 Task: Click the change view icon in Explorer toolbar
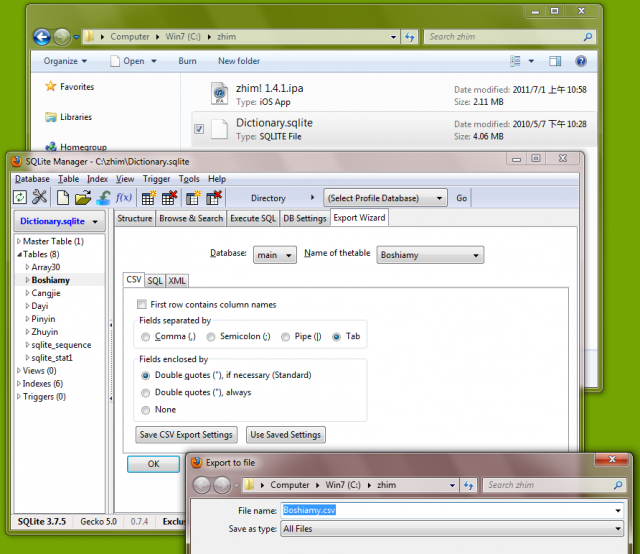516,61
